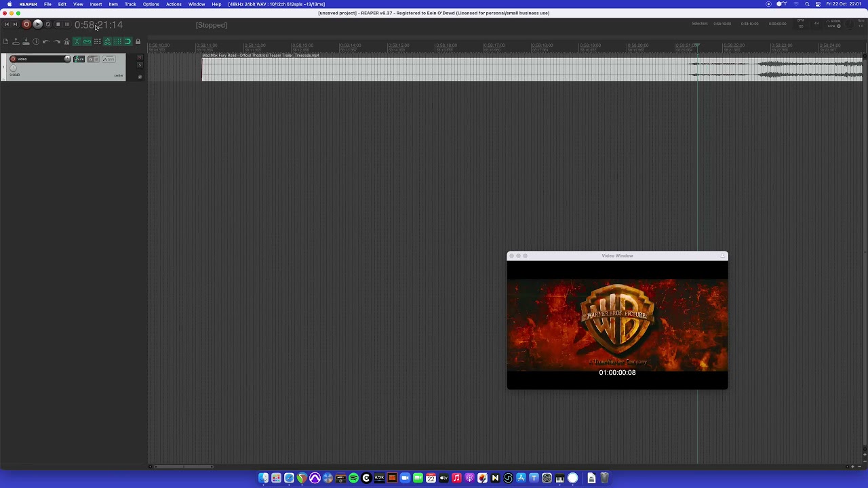Toggle grid lines toolbar icon

pos(117,41)
